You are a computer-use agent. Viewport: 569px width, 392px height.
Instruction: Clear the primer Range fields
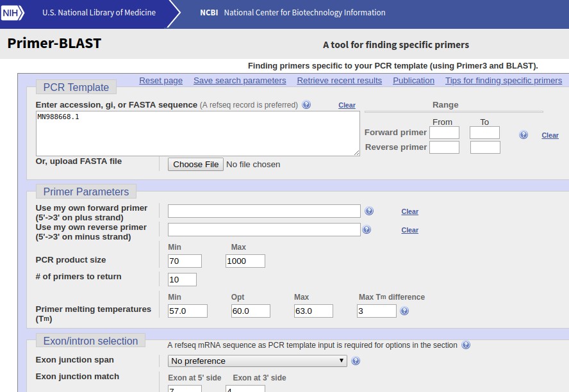(x=550, y=135)
